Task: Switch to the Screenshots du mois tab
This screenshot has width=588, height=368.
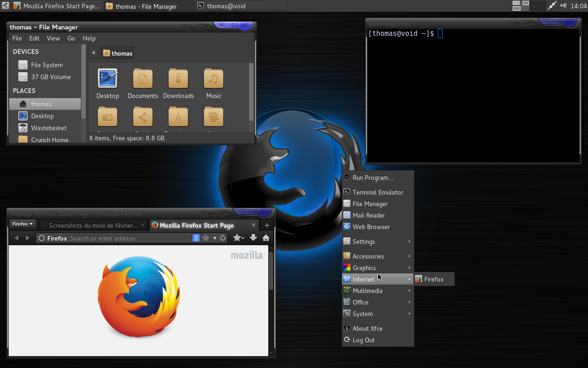Action: click(x=94, y=225)
